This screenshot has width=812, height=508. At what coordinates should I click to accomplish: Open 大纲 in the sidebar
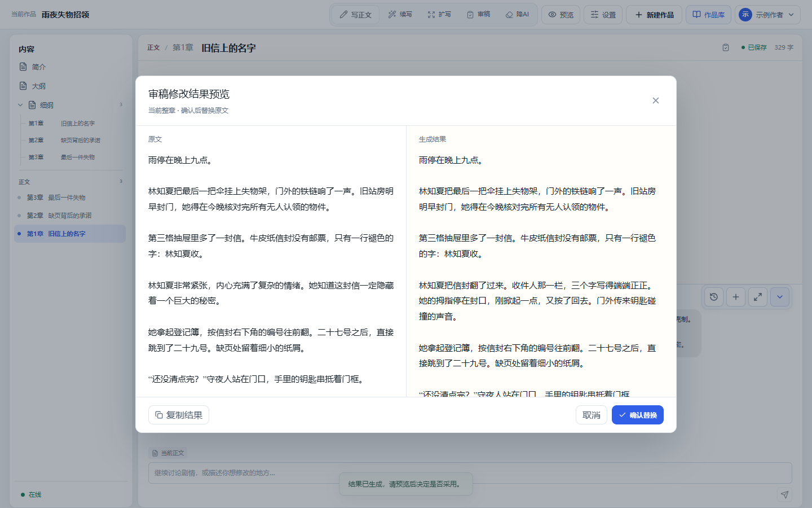click(71, 86)
